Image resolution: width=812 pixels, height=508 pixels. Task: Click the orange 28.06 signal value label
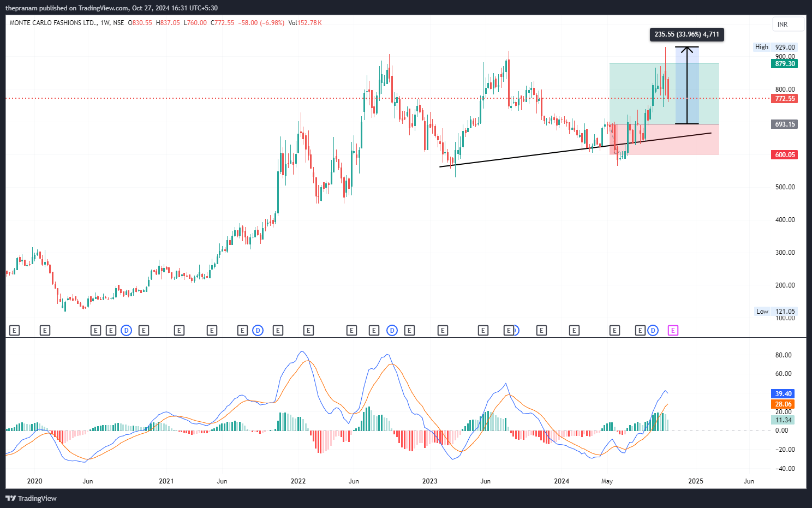click(x=783, y=404)
